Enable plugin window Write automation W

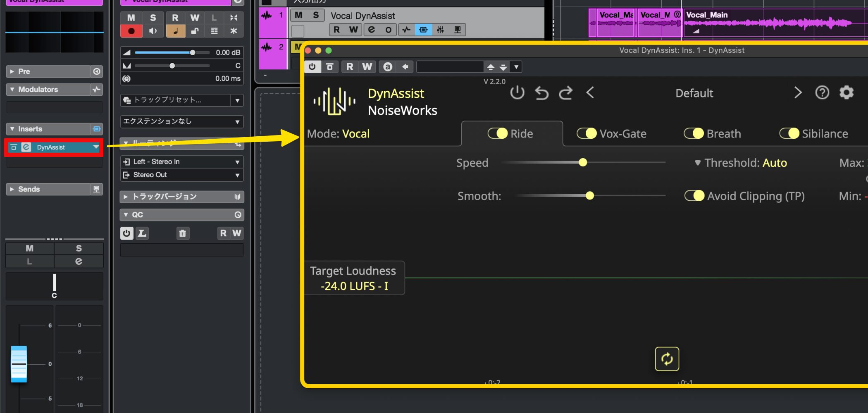pos(367,67)
